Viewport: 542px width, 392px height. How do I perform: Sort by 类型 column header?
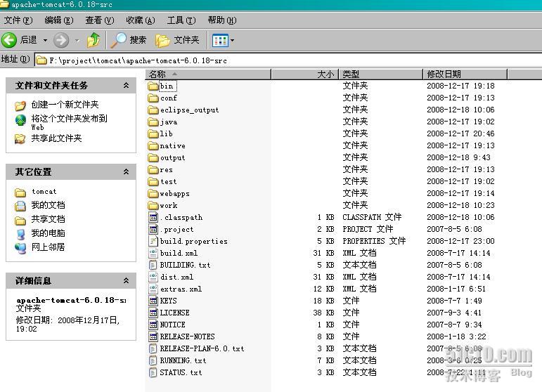click(x=380, y=74)
